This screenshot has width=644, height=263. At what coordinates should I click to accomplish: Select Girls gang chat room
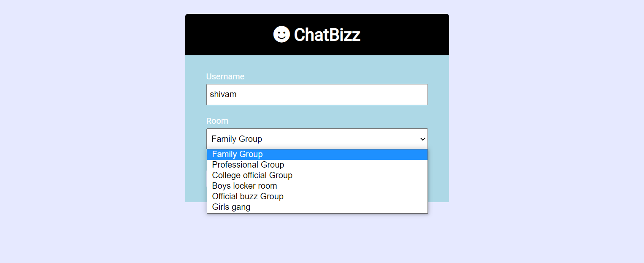point(231,207)
